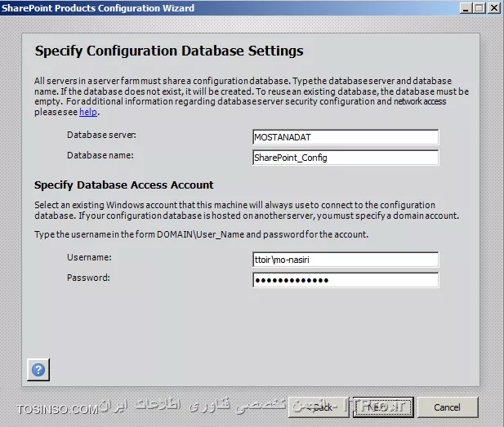504x427 pixels.
Task: Go to the previous step with Back
Action: (x=319, y=407)
